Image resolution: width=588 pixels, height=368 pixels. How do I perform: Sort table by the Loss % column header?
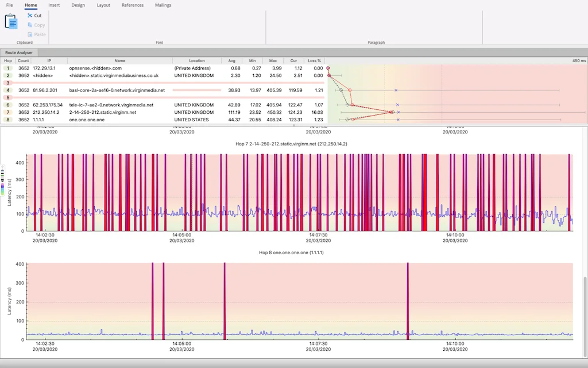[314, 60]
